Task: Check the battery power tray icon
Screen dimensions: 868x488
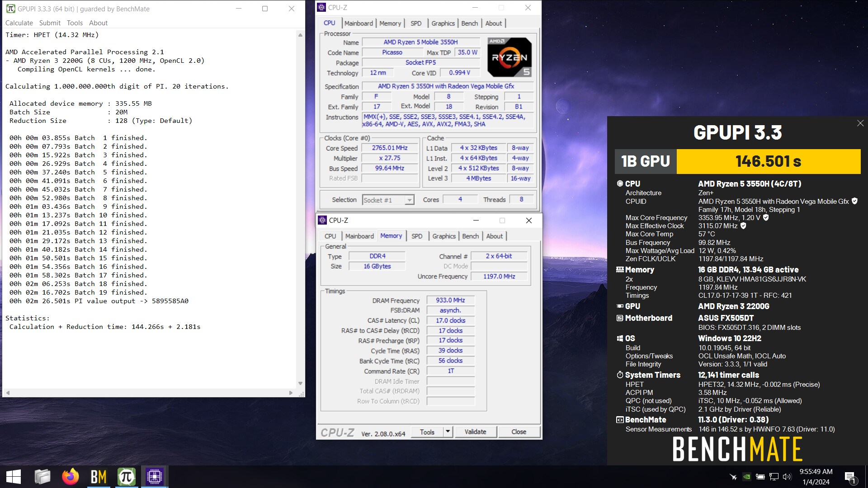Action: point(760,477)
